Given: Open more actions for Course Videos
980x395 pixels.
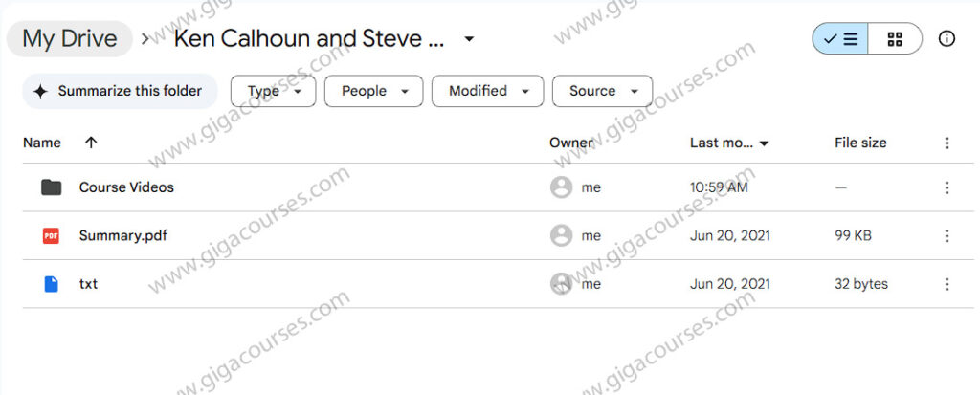Looking at the screenshot, I should point(947,187).
